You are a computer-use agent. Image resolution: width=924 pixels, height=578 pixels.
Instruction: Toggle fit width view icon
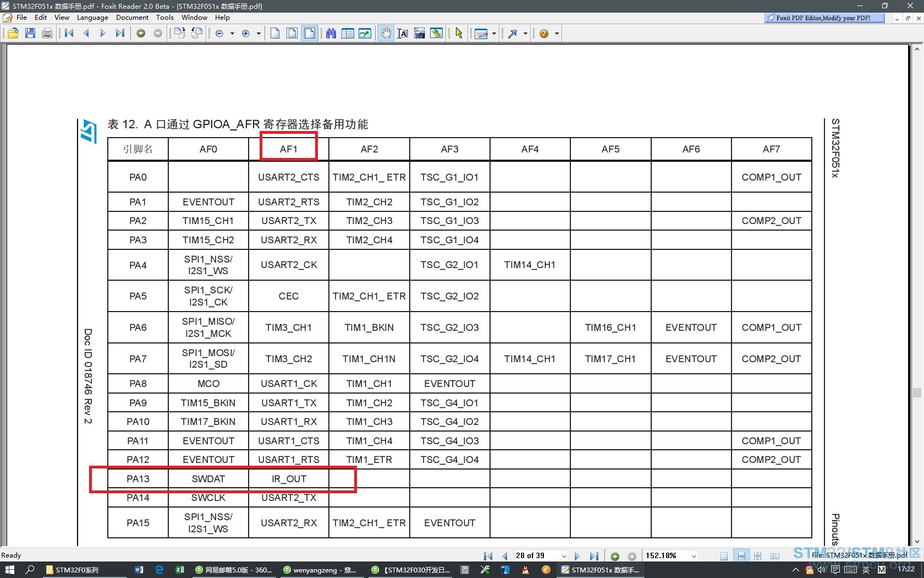coord(310,34)
